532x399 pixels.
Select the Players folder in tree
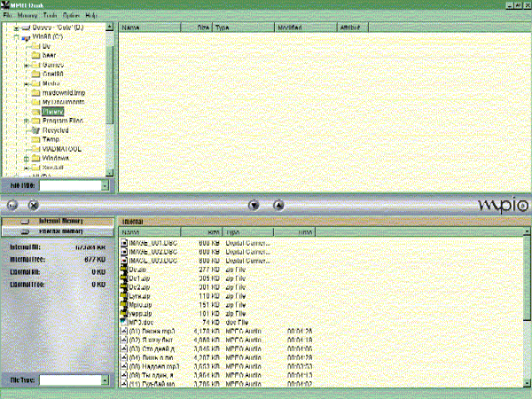[x=53, y=112]
